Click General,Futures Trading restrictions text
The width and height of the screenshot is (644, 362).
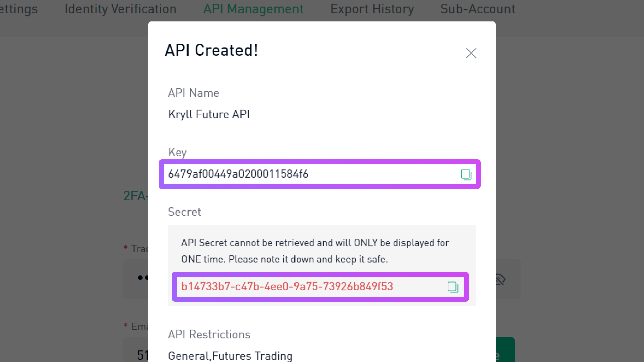pyautogui.click(x=230, y=356)
